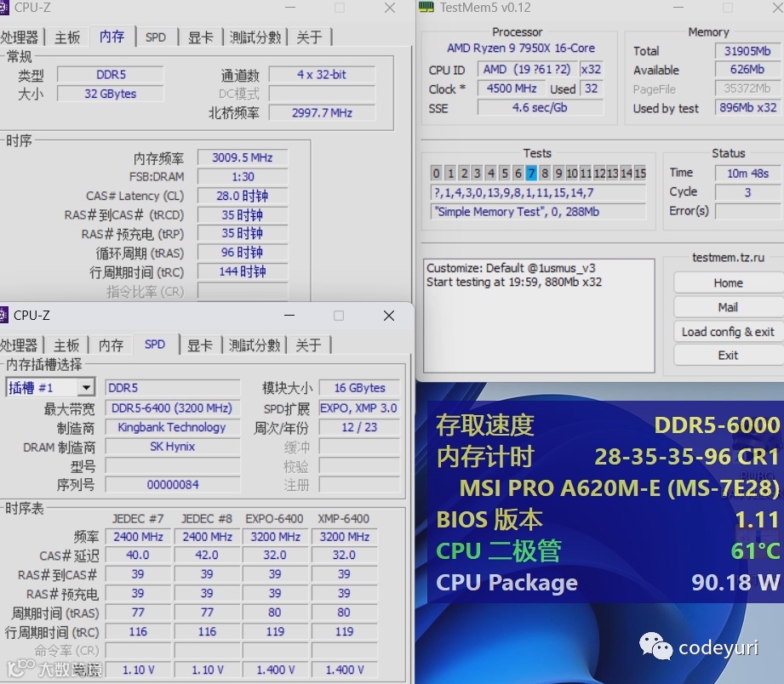Screen dimensions: 784x684
Task: Click test number 0 box in Tests
Action: 436,174
